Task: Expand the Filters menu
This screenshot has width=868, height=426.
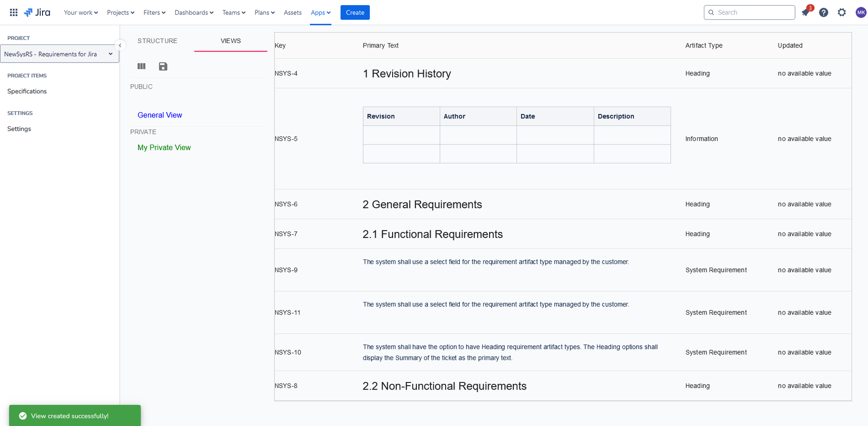Action: coord(155,12)
